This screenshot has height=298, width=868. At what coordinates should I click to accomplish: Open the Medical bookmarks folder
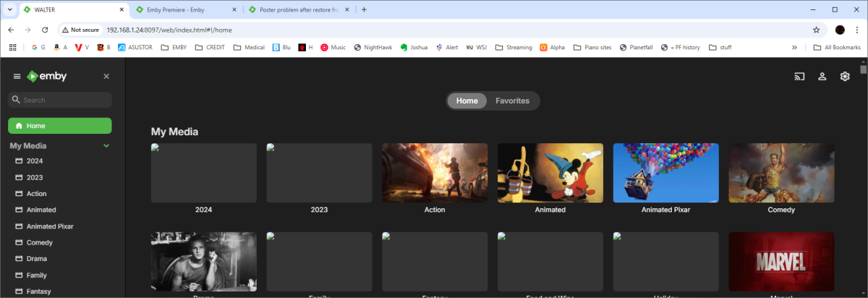click(x=249, y=47)
